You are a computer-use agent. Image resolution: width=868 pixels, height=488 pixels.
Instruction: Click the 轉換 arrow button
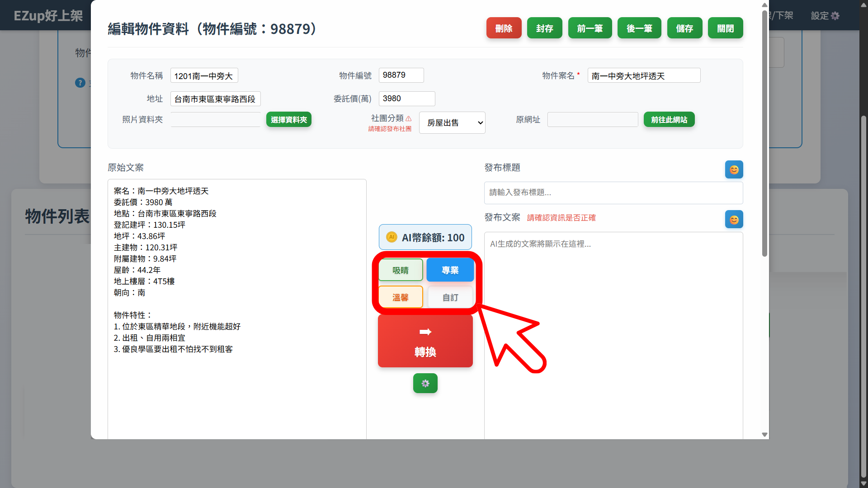tap(425, 341)
